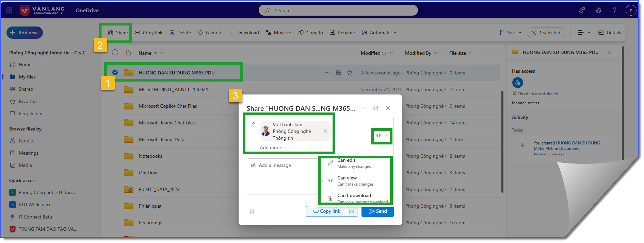Toggle the Details pane button
The width and height of the screenshot is (644, 243).
(x=610, y=33)
